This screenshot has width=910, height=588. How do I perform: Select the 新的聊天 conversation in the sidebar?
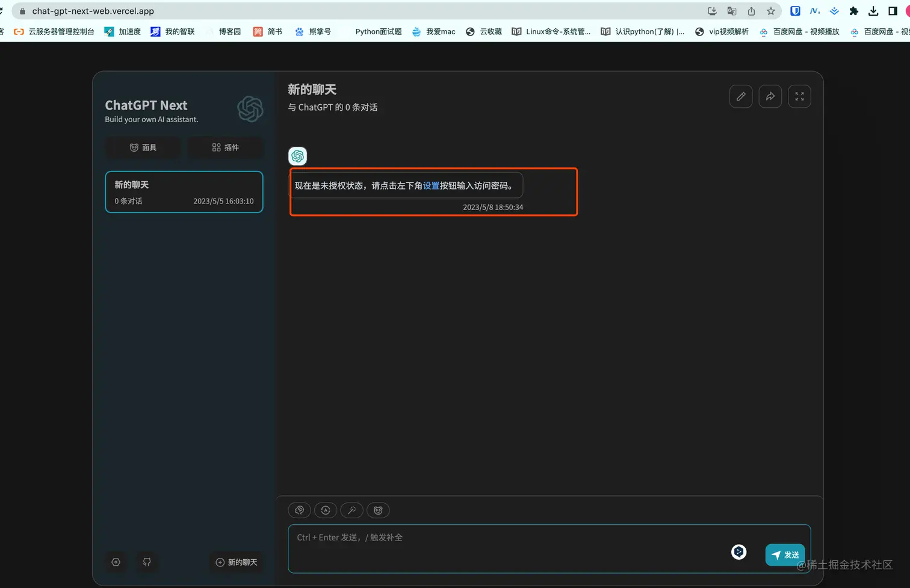184,192
